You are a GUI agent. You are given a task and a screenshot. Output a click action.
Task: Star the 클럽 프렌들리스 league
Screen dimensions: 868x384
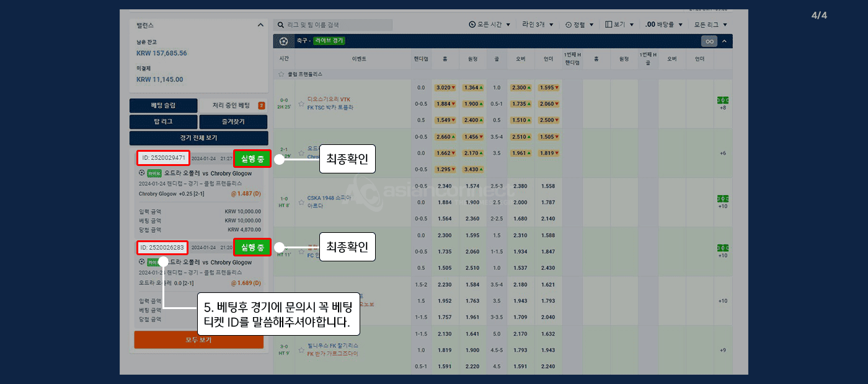[281, 74]
